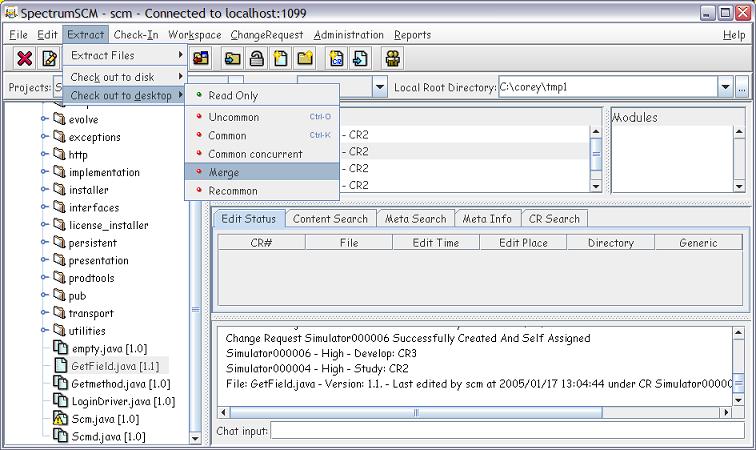Click the browse '...' button for root directory
Screen dimensions: 756x450
[742, 87]
